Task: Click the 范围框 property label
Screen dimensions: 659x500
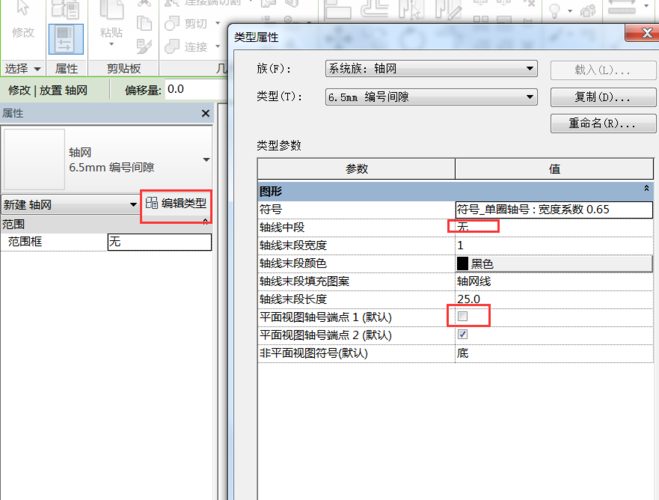Action: tap(25, 242)
